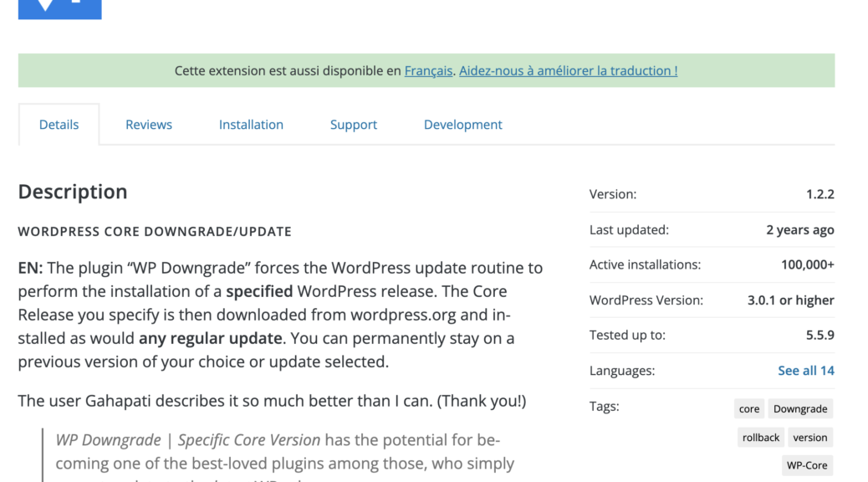Select the 'Downgrade' tag
Image resolution: width=868 pixels, height=482 pixels.
800,409
